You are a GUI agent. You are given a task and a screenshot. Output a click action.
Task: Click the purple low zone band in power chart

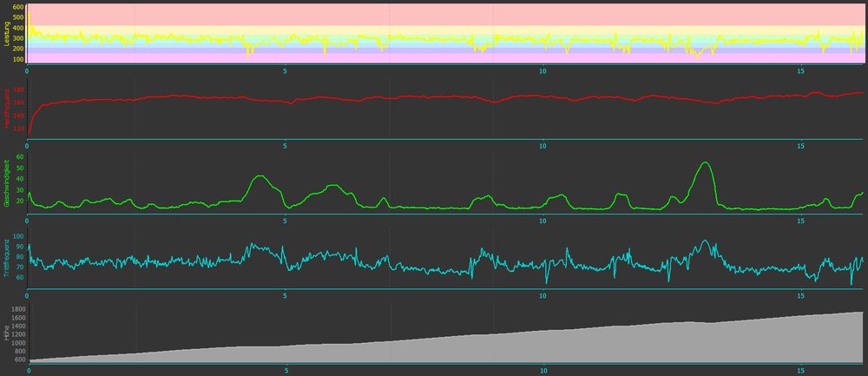point(434,52)
